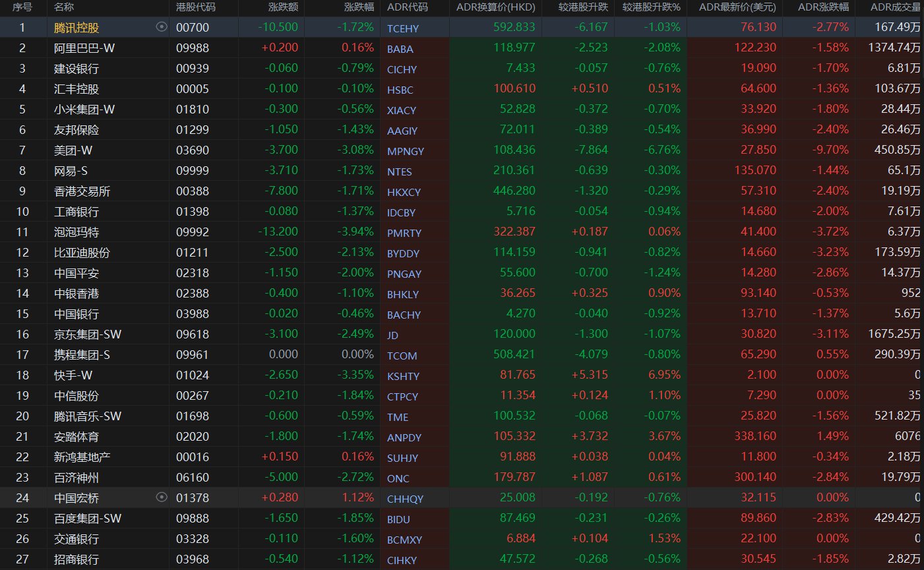
Task: Click ADR volume 1675.25万 for 京东集团-SW
Action: (x=893, y=334)
